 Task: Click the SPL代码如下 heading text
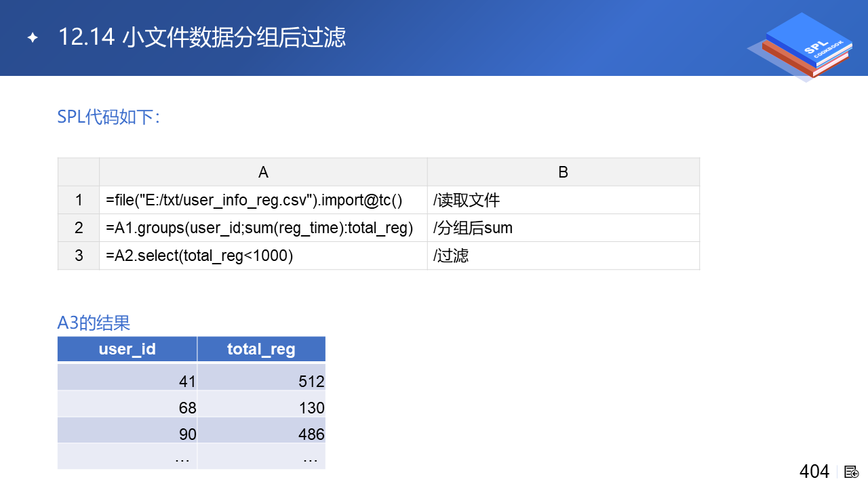(x=108, y=117)
